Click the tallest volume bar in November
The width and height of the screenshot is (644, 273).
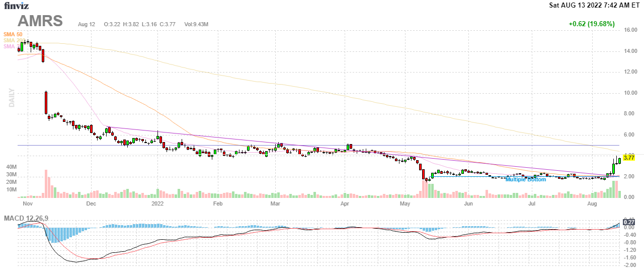[x=46, y=183]
